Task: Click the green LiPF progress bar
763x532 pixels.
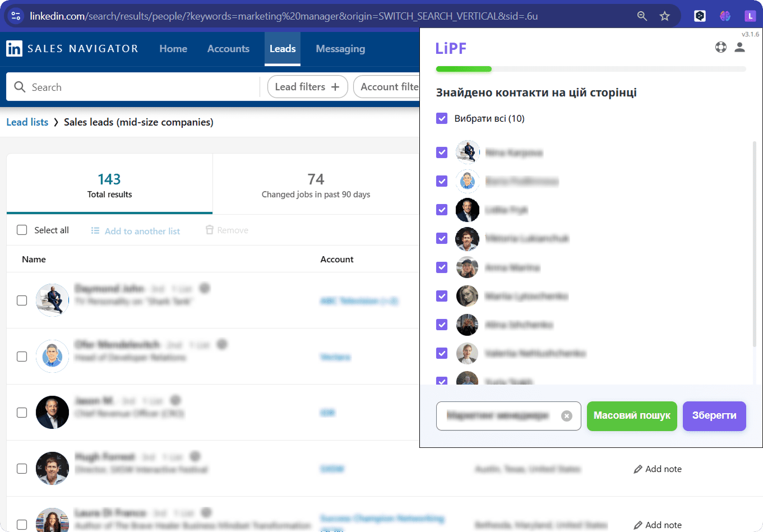Action: (464, 69)
